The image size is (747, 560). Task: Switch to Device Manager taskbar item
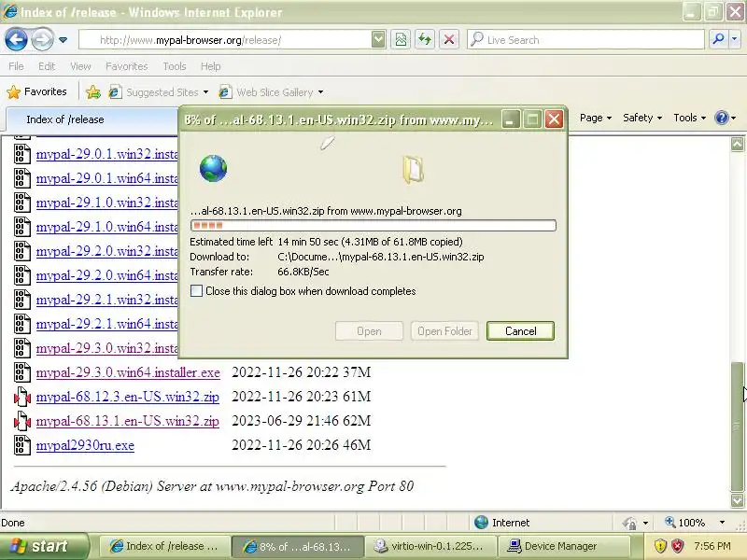click(563, 546)
